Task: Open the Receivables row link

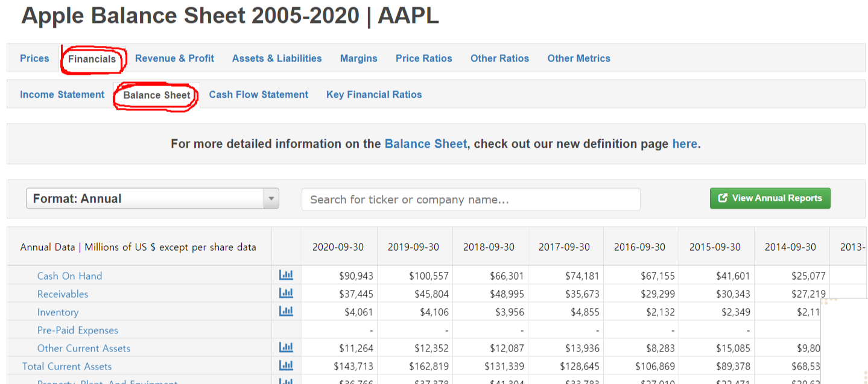Action: 63,294
